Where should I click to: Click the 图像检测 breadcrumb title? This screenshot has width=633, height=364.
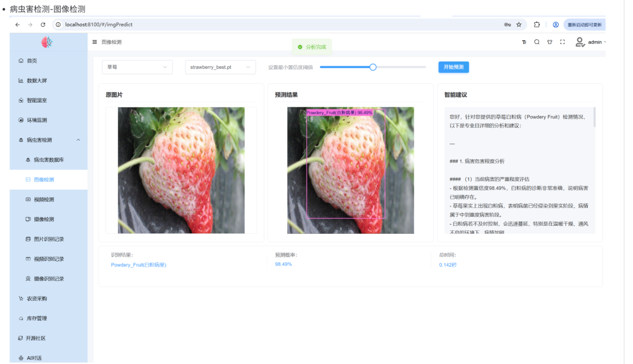tap(111, 42)
